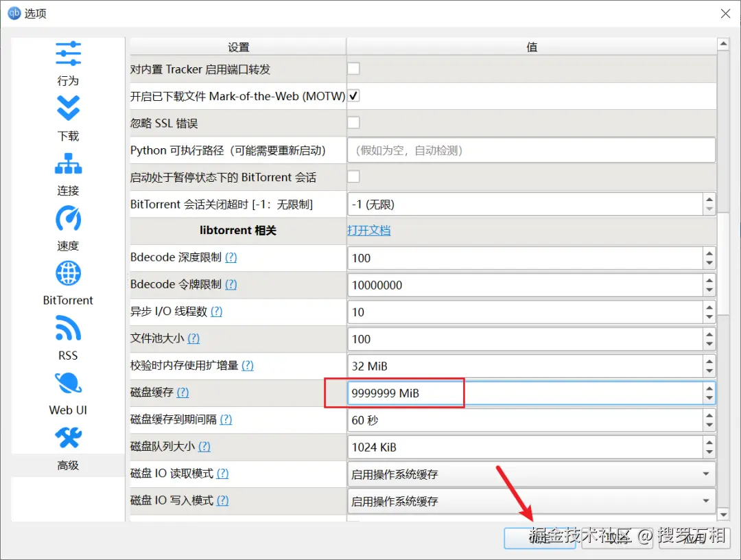This screenshot has height=560, width=741.
Task: Decrease BitTorrent 会话关闭超时 spinner value
Action: click(x=709, y=209)
